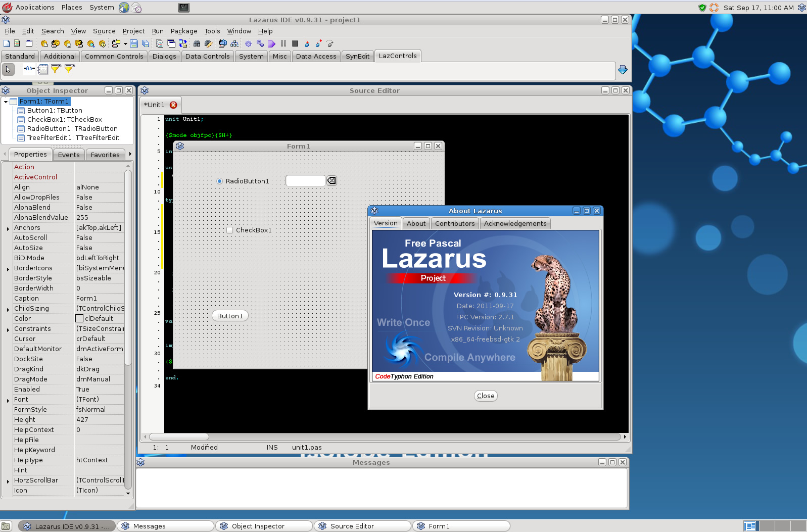807x532 pixels.
Task: Expand the HorzScrollBar property
Action: click(x=8, y=481)
